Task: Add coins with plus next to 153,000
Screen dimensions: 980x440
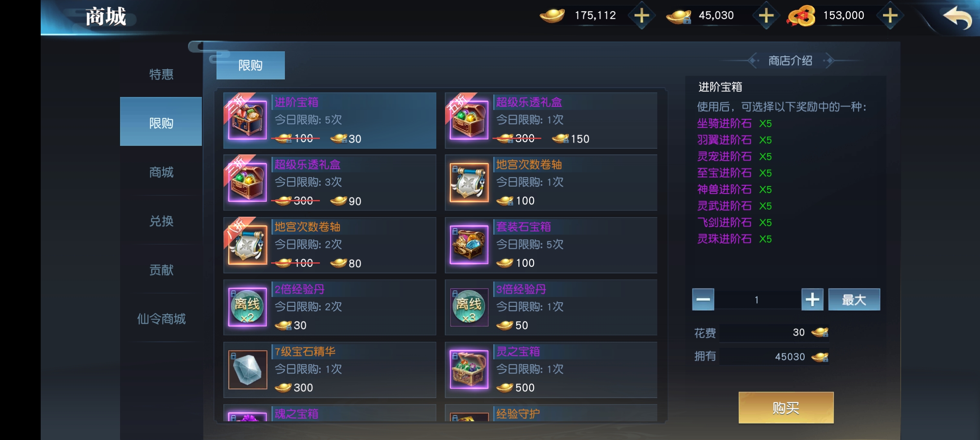Action: [x=890, y=16]
